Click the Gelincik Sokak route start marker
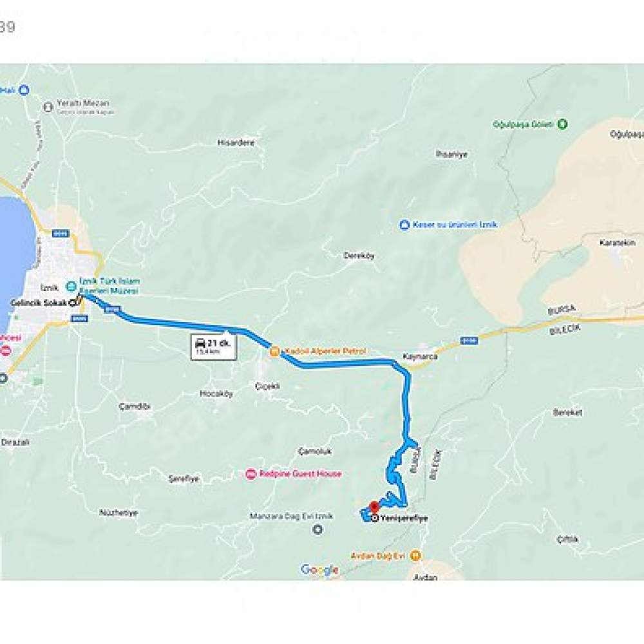 [73, 303]
